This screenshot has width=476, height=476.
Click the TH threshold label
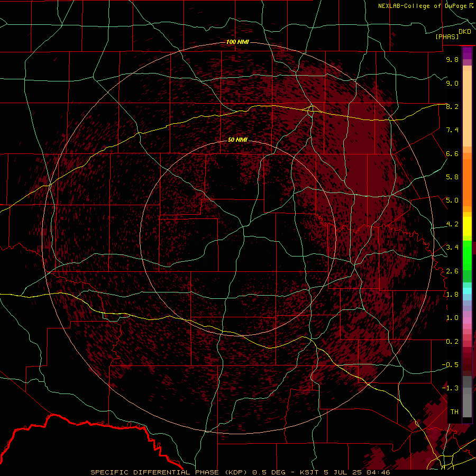[454, 412]
